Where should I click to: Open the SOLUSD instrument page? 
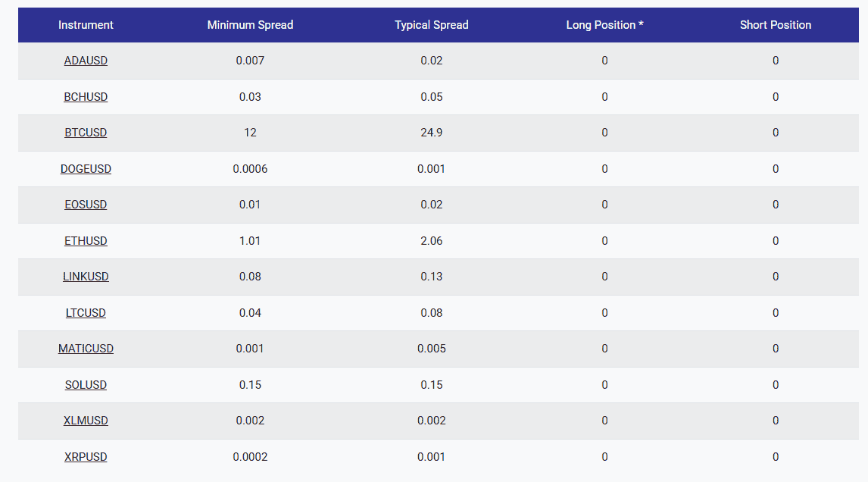86,384
